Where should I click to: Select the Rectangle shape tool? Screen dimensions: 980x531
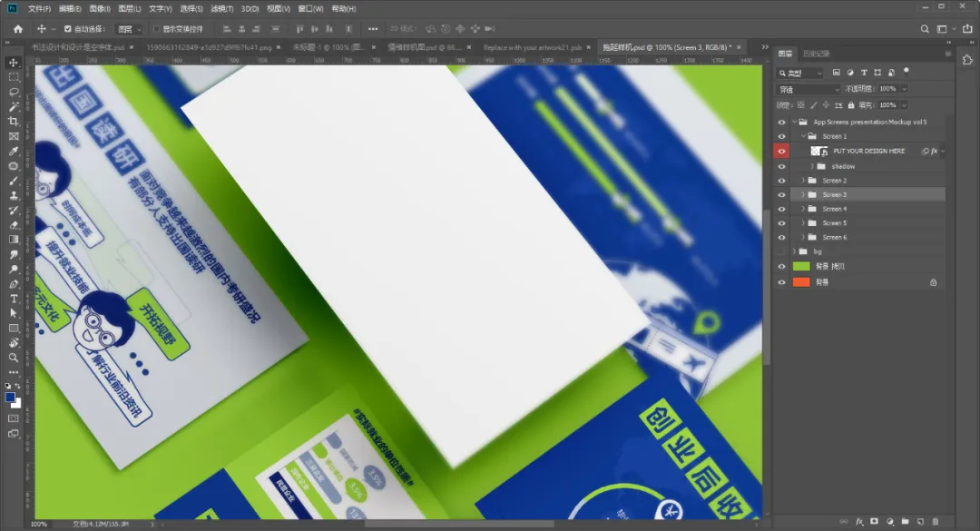pos(13,329)
